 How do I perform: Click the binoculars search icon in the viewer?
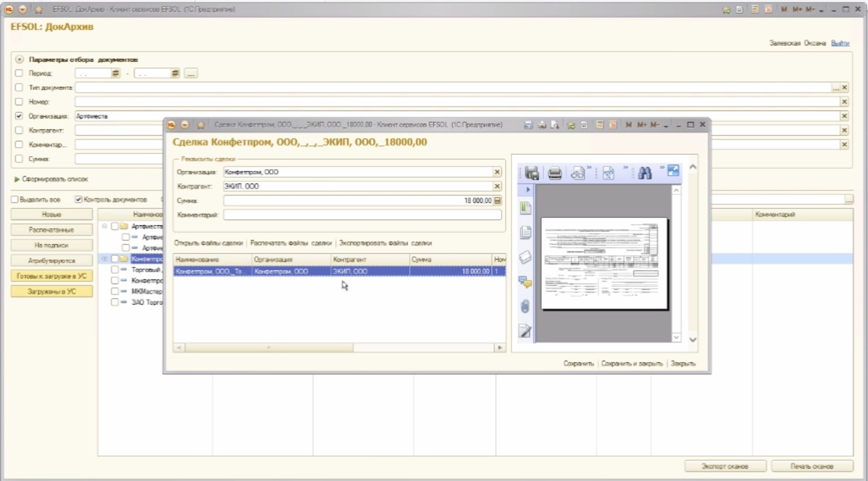click(x=644, y=173)
